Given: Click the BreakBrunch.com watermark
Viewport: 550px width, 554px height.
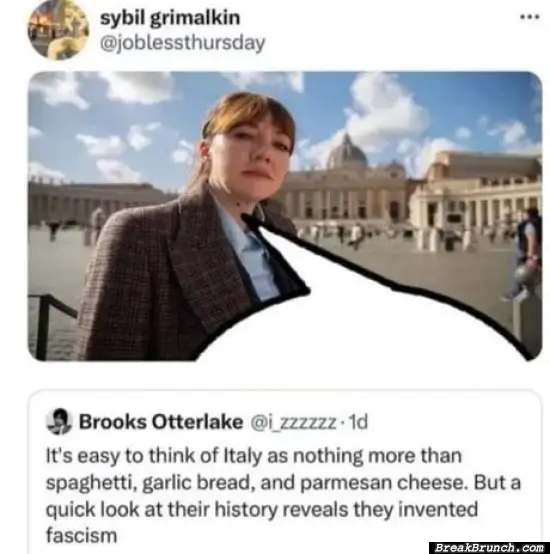Looking at the screenshot, I should (489, 548).
